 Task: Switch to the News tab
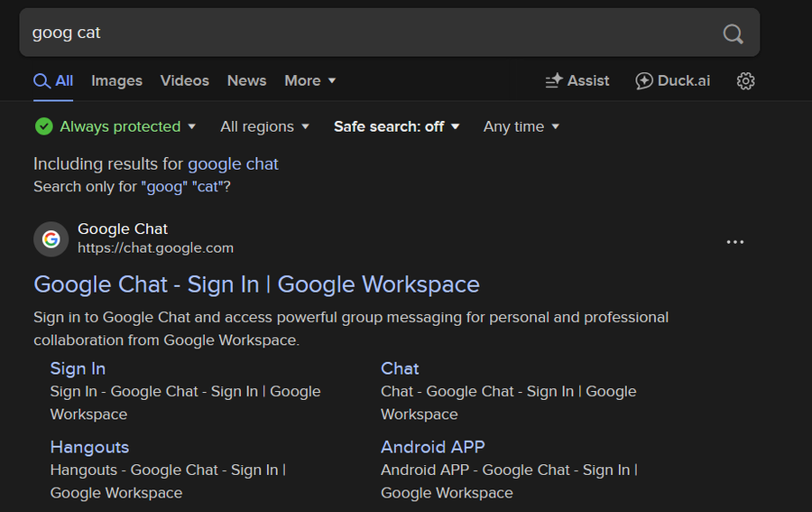point(246,81)
